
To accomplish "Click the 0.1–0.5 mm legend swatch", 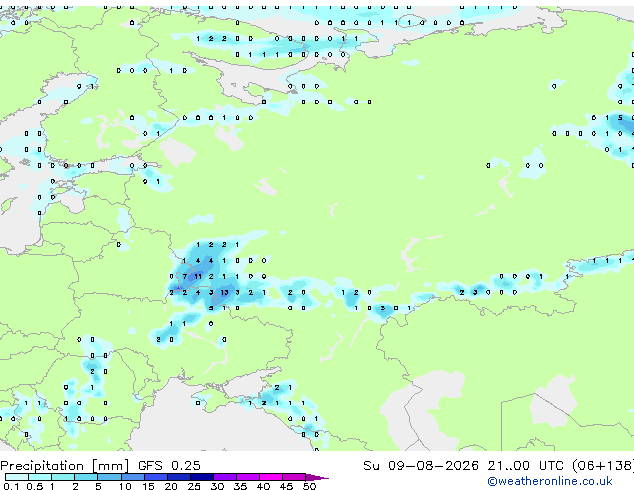I will [x=17, y=477].
